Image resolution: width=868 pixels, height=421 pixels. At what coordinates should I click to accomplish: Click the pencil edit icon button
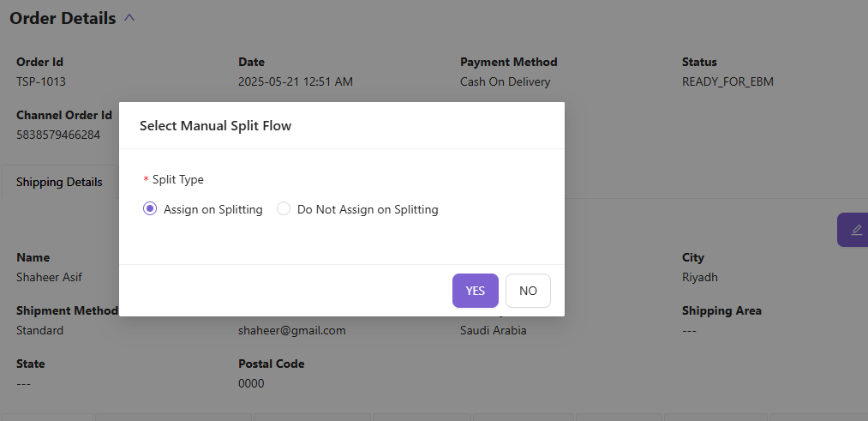(855, 230)
